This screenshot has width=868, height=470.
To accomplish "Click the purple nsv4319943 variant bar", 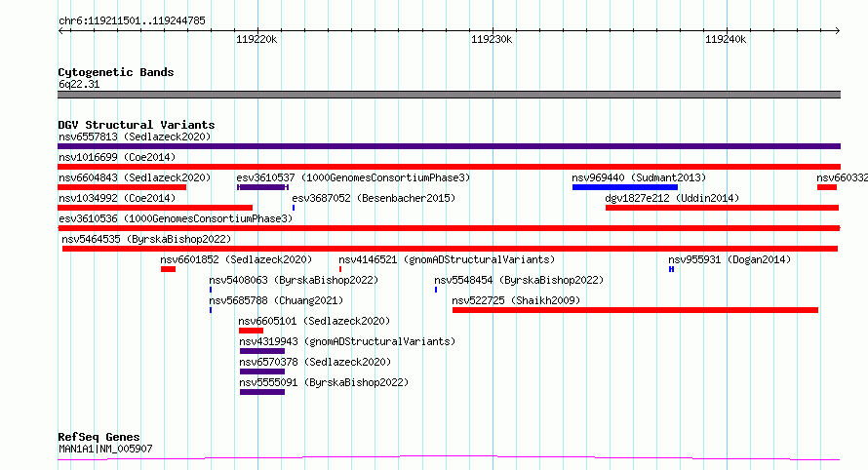I will point(262,351).
